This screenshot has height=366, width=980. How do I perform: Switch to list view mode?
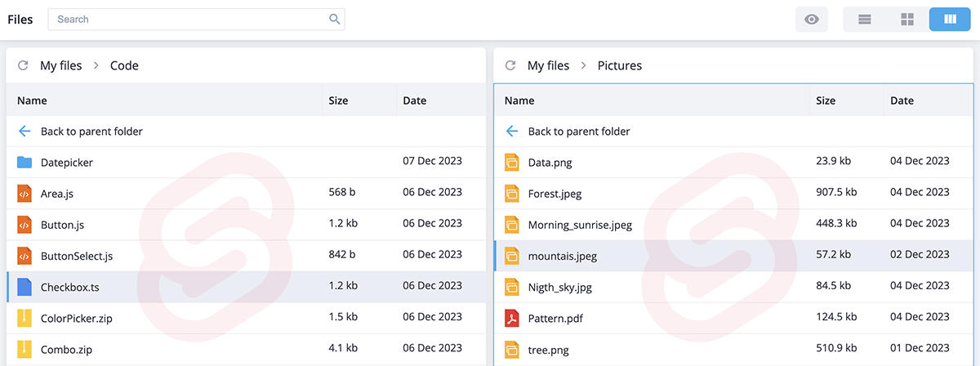865,20
